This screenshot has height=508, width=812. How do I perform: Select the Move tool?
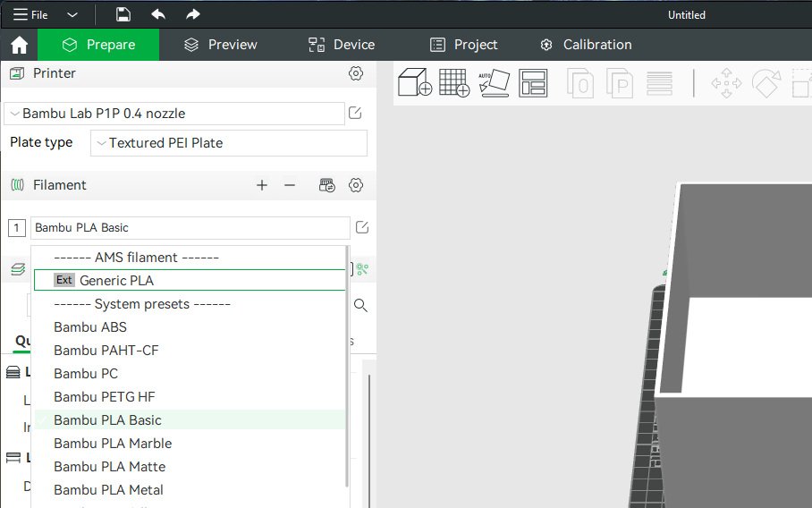[726, 83]
